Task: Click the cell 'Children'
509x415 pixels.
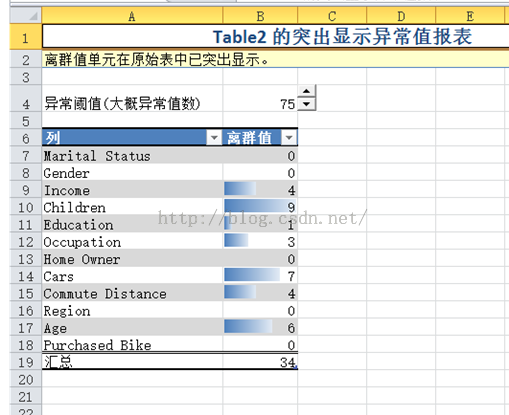Action: [x=132, y=206]
